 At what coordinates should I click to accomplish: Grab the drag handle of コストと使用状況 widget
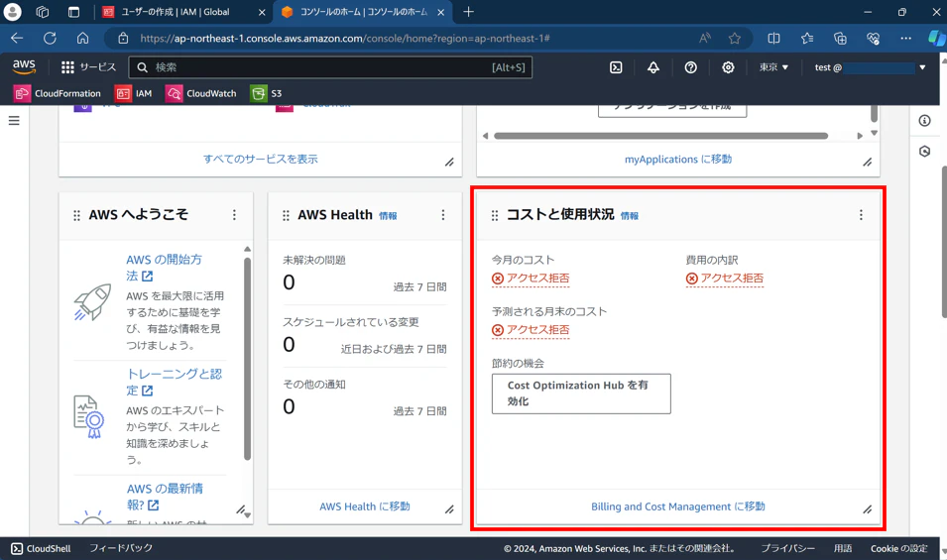click(495, 215)
